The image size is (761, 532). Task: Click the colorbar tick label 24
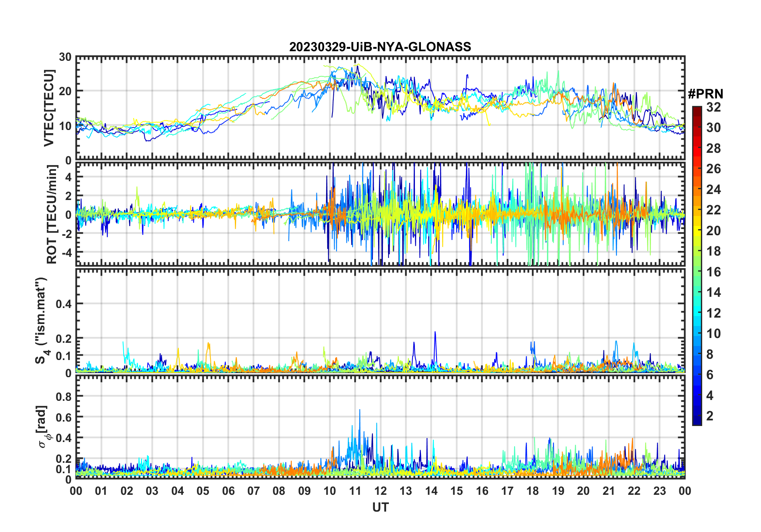[x=713, y=189]
